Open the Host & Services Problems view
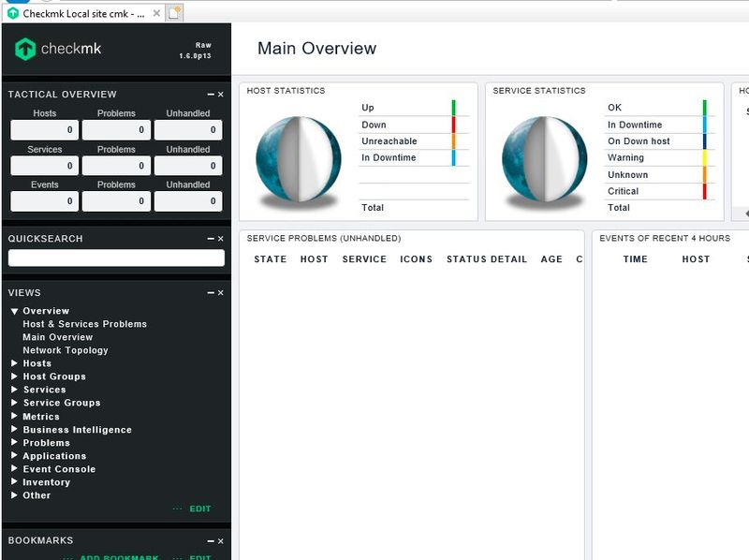The height and width of the screenshot is (560, 749). point(83,323)
